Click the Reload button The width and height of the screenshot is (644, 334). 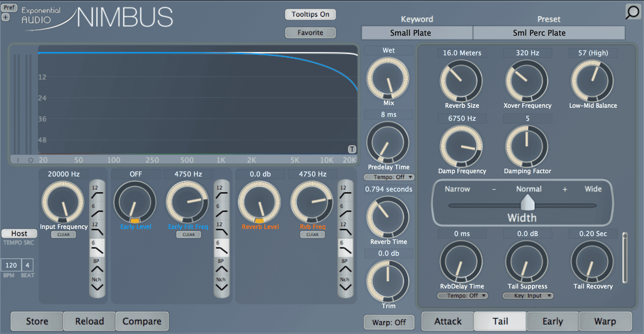(x=89, y=321)
